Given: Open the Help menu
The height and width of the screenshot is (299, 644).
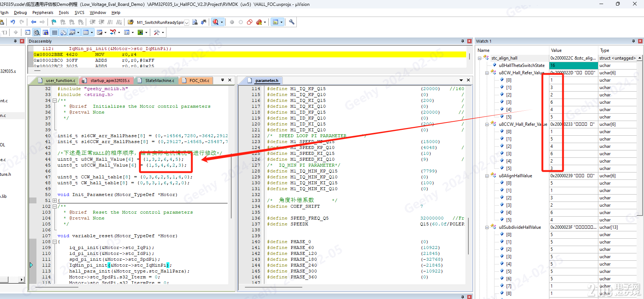Looking at the screenshot, I should (116, 13).
